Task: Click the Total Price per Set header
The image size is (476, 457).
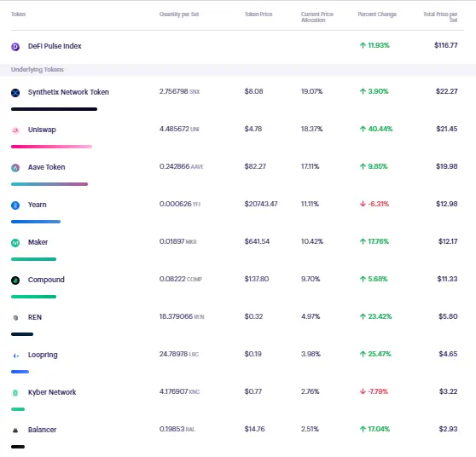Action: pyautogui.click(x=440, y=17)
